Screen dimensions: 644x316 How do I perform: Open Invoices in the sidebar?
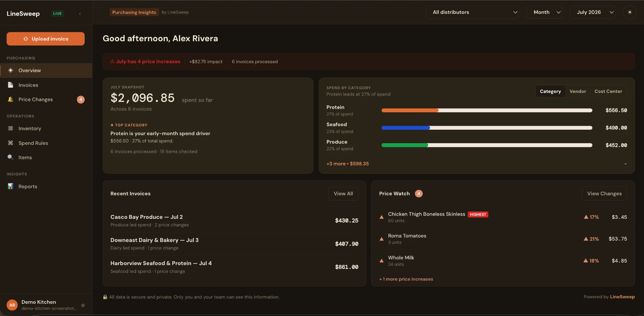[x=46, y=85]
